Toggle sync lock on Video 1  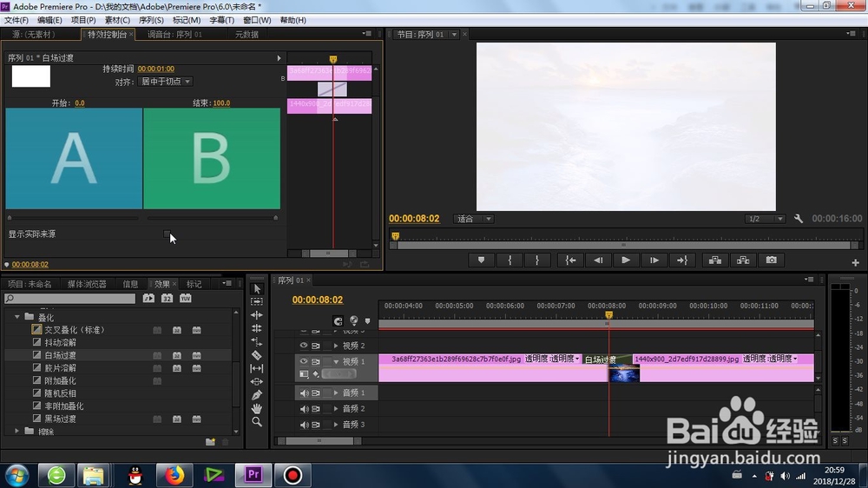pos(316,361)
